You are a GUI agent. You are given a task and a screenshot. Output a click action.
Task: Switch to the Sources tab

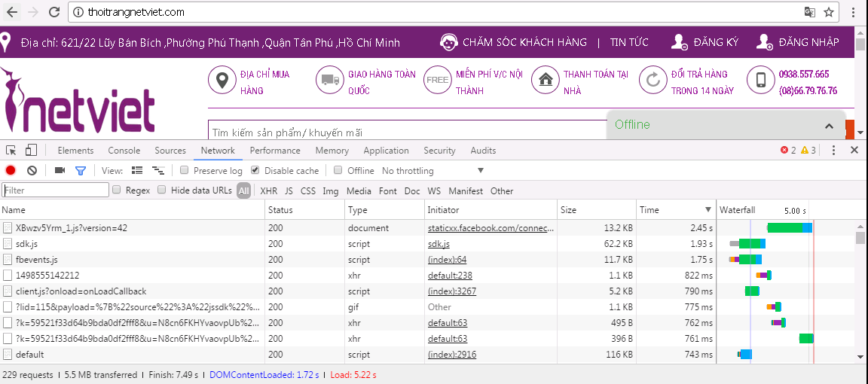tap(170, 151)
